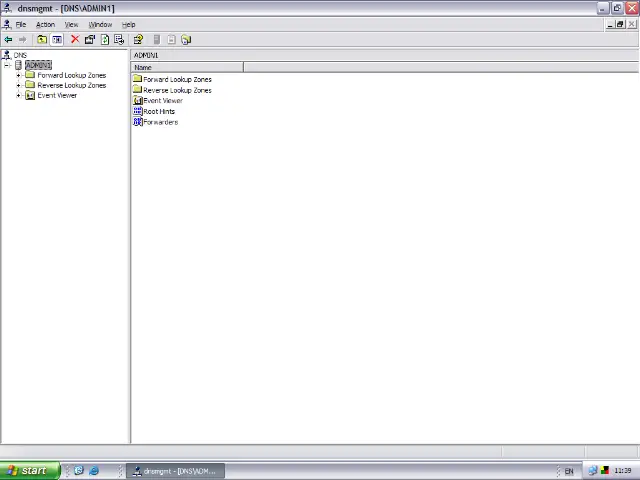Expand Reverse Lookup Zones in tree

point(18,85)
